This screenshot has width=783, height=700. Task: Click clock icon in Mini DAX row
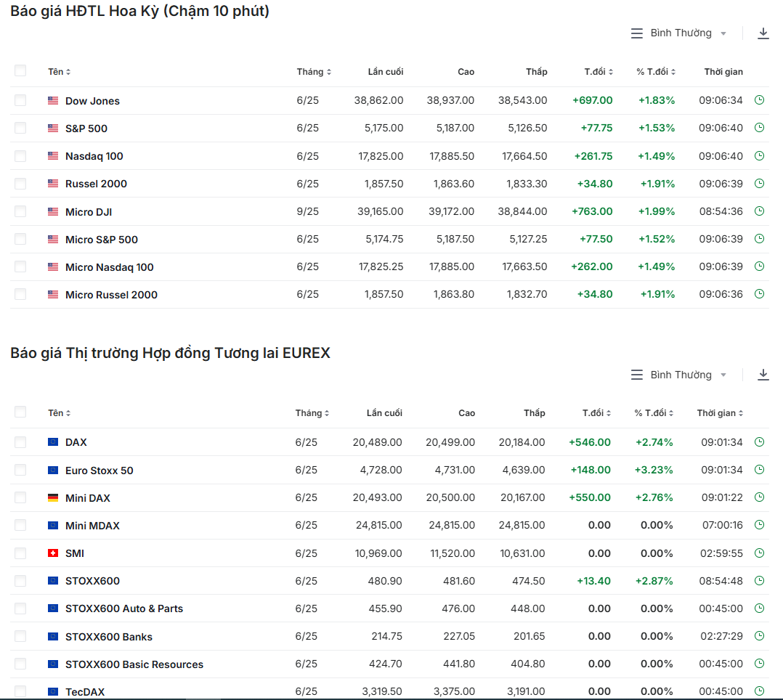click(x=759, y=497)
